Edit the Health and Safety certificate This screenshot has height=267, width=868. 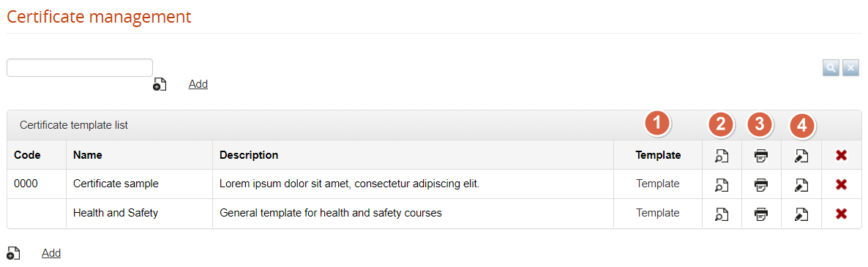[x=801, y=214]
